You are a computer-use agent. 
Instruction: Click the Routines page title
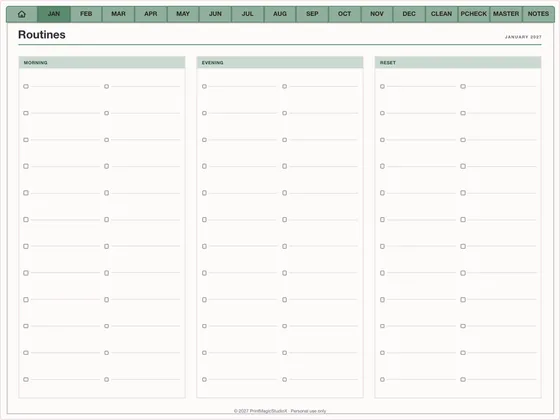pos(42,35)
